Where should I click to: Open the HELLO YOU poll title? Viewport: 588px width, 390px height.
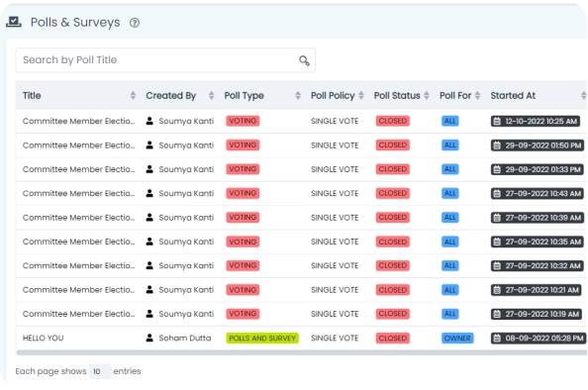coord(44,338)
